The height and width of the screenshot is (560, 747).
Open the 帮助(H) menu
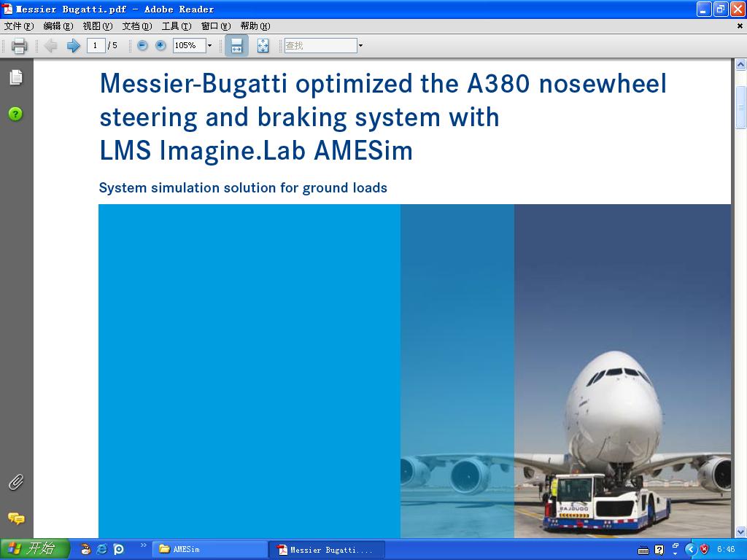pyautogui.click(x=255, y=26)
